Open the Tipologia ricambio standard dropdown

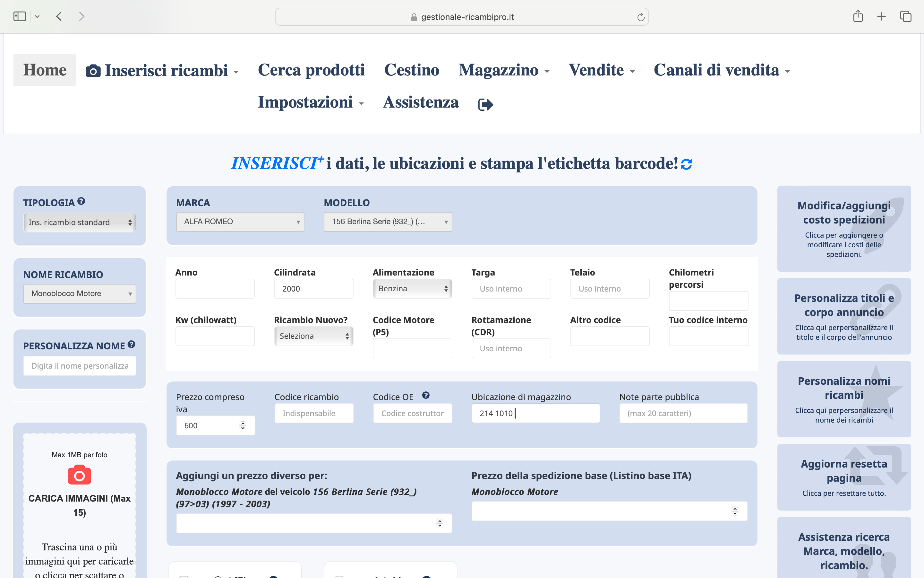click(x=80, y=222)
